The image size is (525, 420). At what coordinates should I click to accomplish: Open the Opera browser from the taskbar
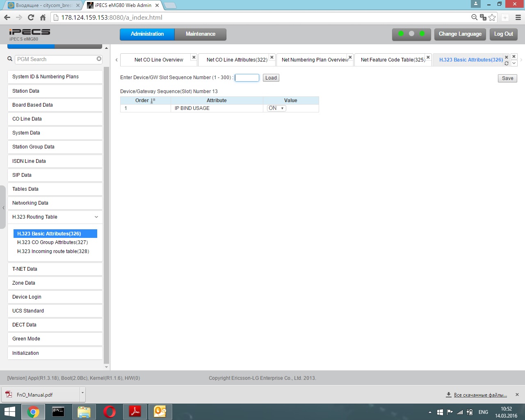point(110,411)
